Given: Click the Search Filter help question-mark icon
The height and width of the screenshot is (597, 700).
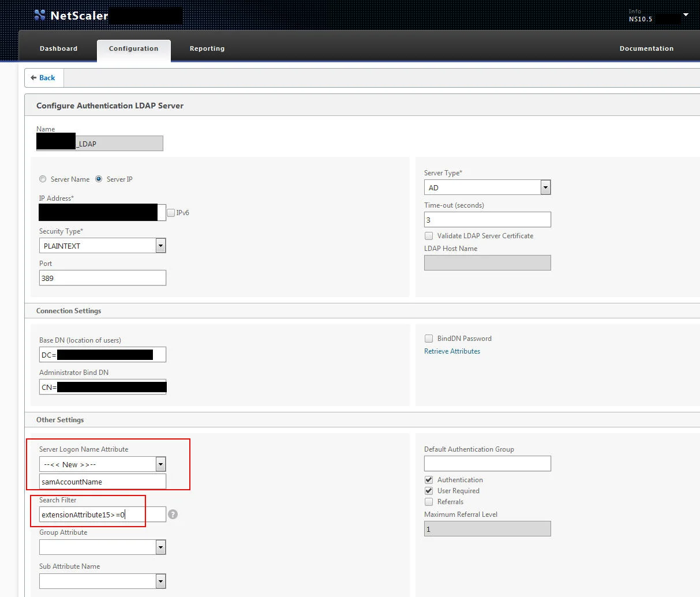Looking at the screenshot, I should [x=173, y=514].
